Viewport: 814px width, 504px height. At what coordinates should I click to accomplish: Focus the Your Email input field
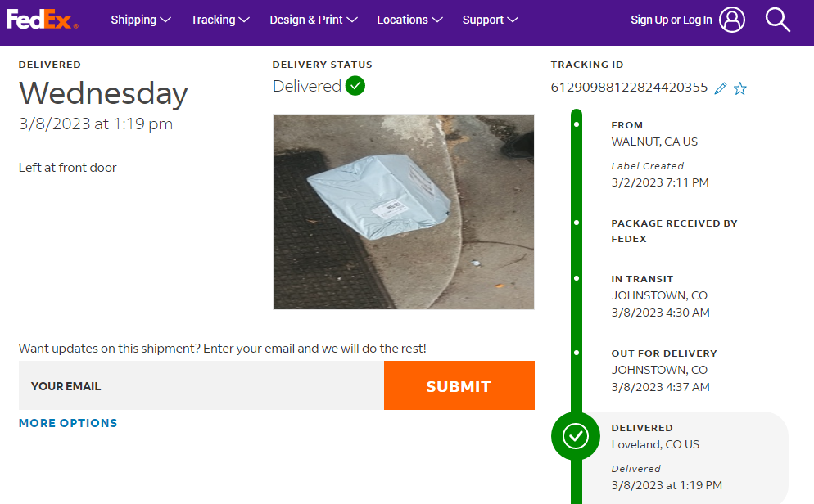coord(201,385)
